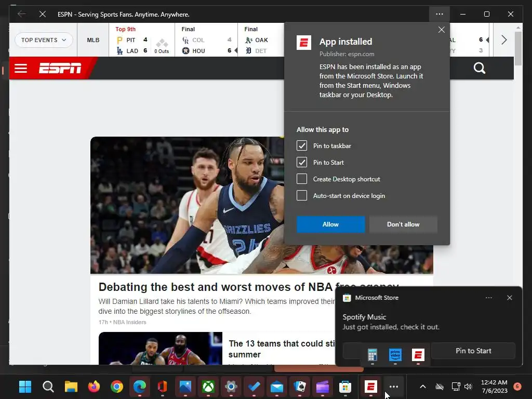This screenshot has height=399, width=532.
Task: Open the notification count badge
Action: point(517,386)
